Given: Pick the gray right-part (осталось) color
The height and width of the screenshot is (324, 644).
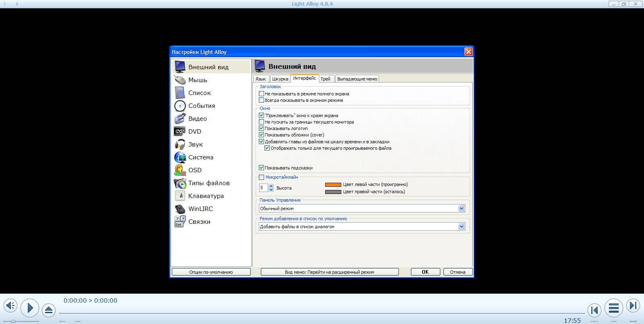Looking at the screenshot, I should click(x=333, y=192).
